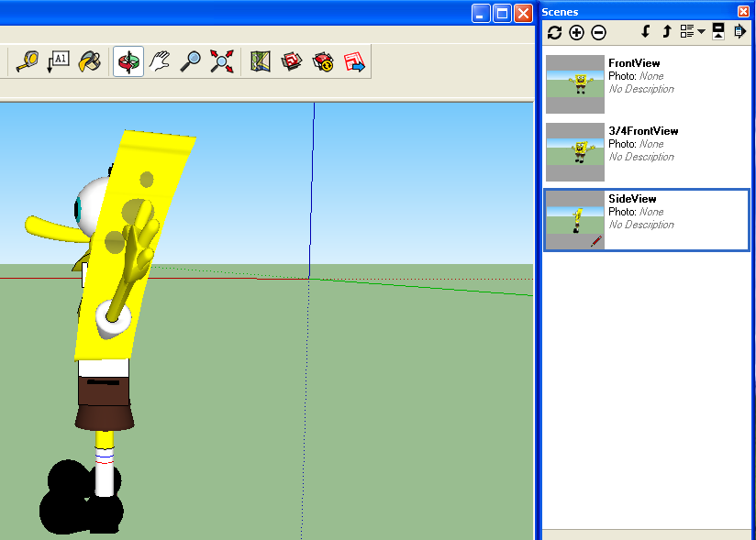Click the Share Model icon
The height and width of the screenshot is (540, 756).
(x=323, y=61)
